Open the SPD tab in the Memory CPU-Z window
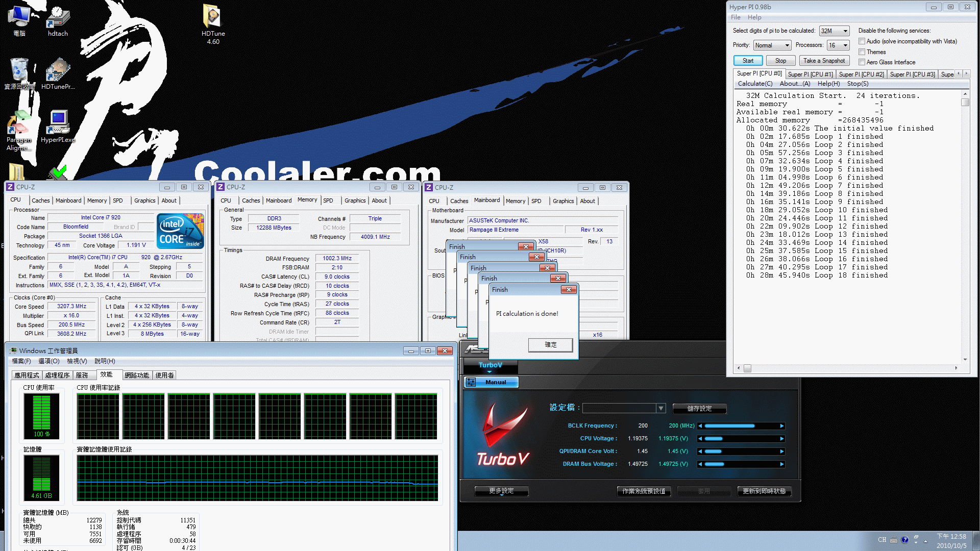This screenshot has height=551, width=980. pos(328,201)
